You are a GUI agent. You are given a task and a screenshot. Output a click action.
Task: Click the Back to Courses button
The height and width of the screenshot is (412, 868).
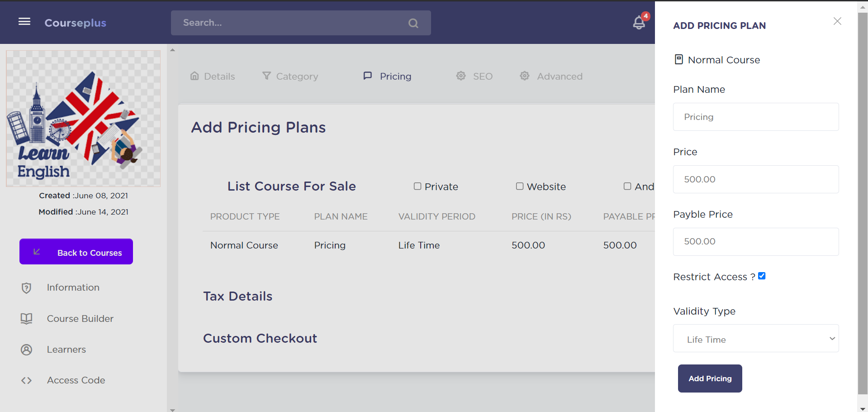point(76,252)
